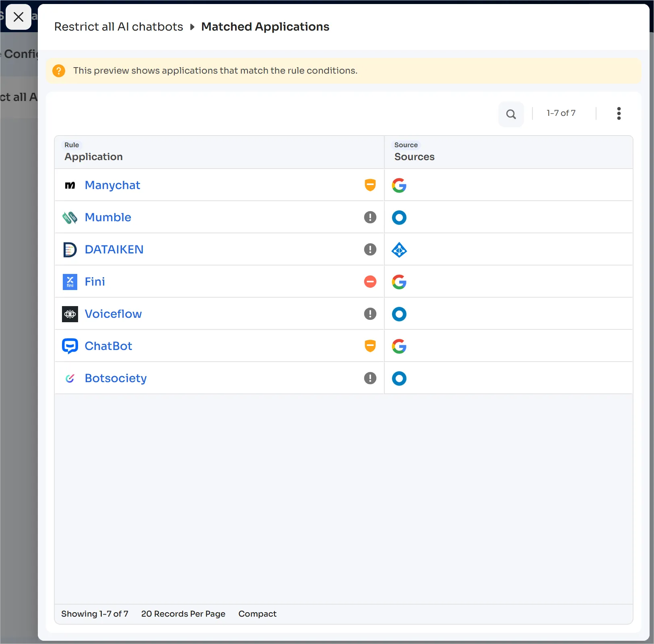This screenshot has height=644, width=654.
Task: Click the Azure AD source icon for DATAIKEN
Action: point(399,250)
